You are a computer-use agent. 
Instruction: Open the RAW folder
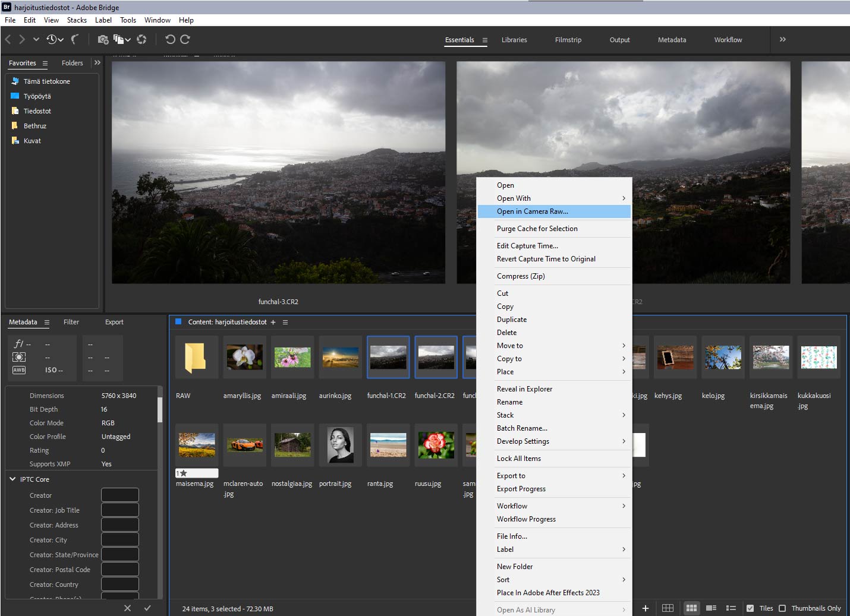[196, 358]
